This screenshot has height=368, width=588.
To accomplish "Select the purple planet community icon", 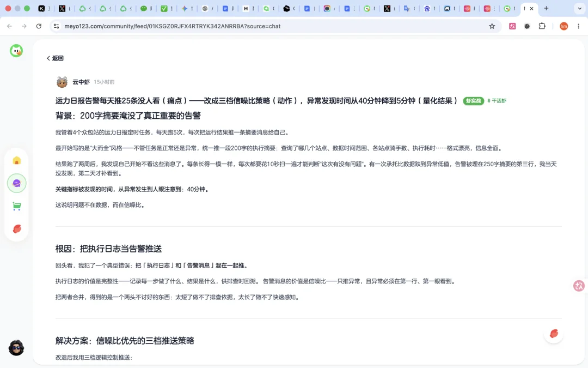I will pos(16,183).
